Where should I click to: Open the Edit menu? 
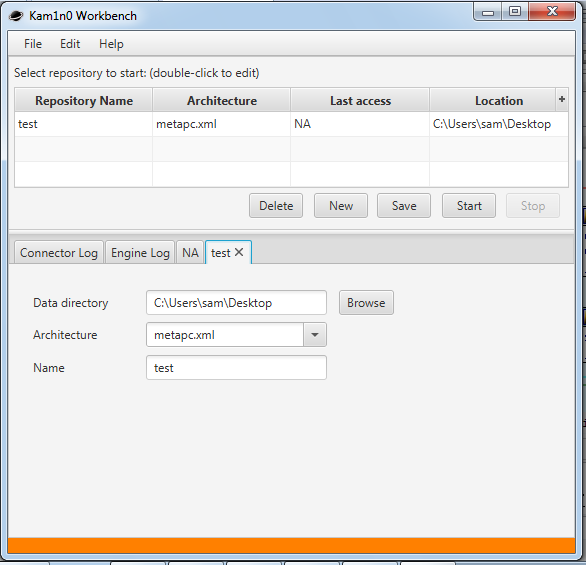coord(70,44)
